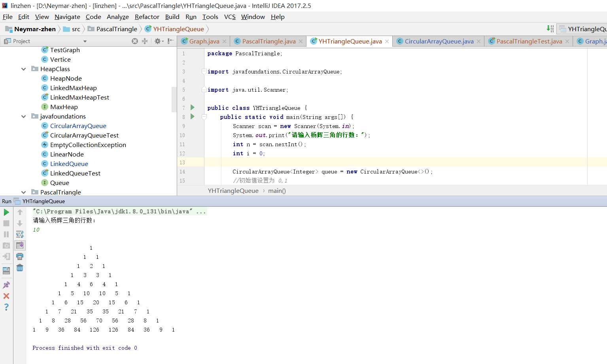This screenshot has height=364, width=607.
Task: Toggle soft-wrap in console output
Action: tap(20, 234)
